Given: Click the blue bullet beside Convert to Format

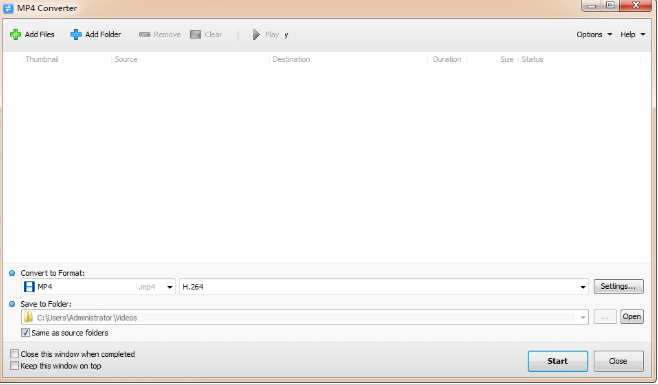Looking at the screenshot, I should pos(12,273).
